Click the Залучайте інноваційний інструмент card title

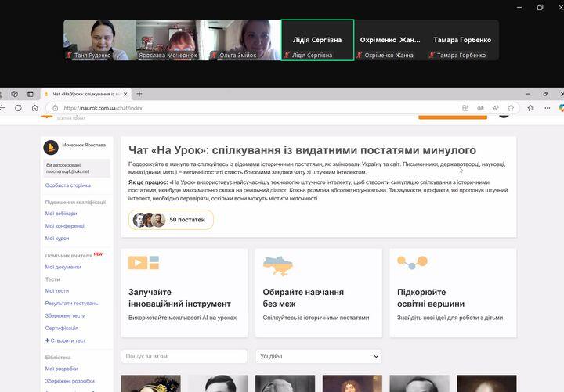pos(179,298)
